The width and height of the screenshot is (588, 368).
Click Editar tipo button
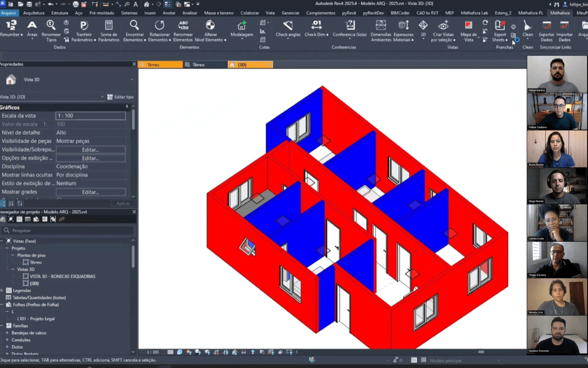click(x=120, y=97)
